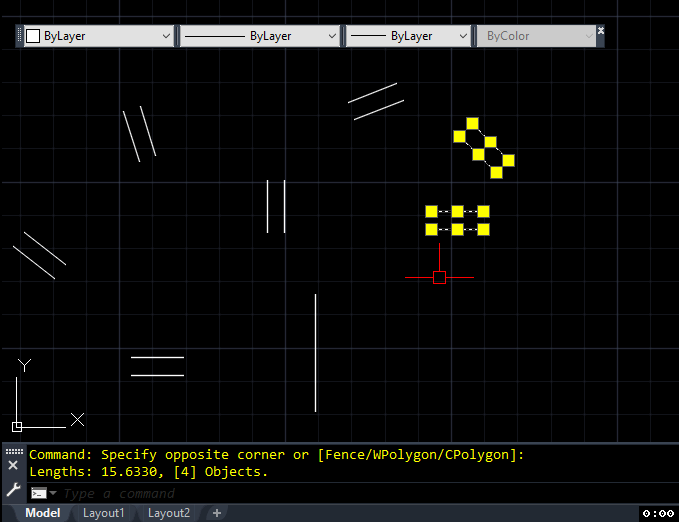Open the ByColor plot style dropdown
The height and width of the screenshot is (522, 679).
(536, 36)
